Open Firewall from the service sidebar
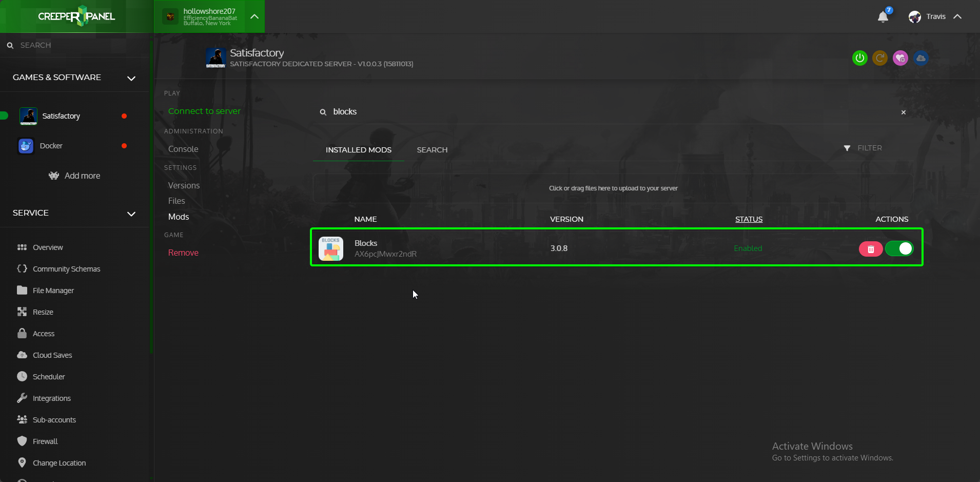 pos(45,441)
